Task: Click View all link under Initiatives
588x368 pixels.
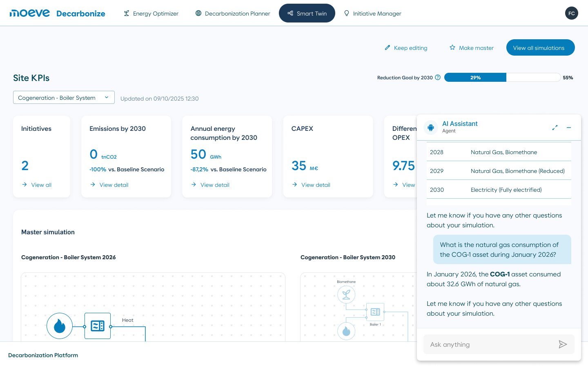Action: click(37, 185)
